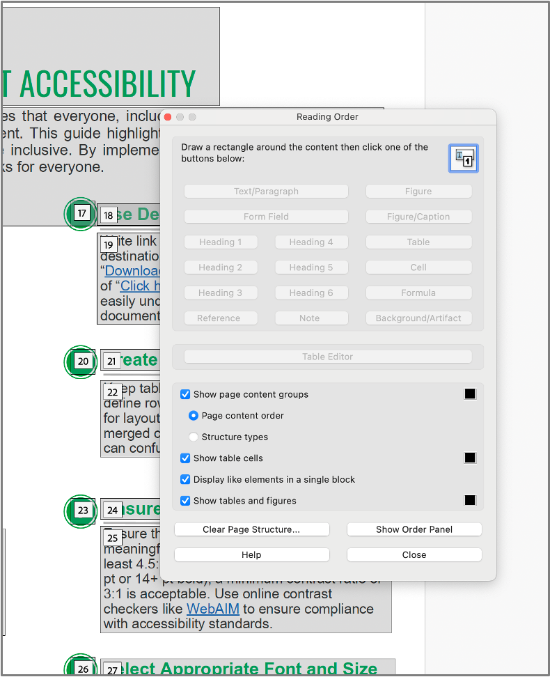Click the Figure/Caption button
This screenshot has height=677, width=550.
pos(418,217)
